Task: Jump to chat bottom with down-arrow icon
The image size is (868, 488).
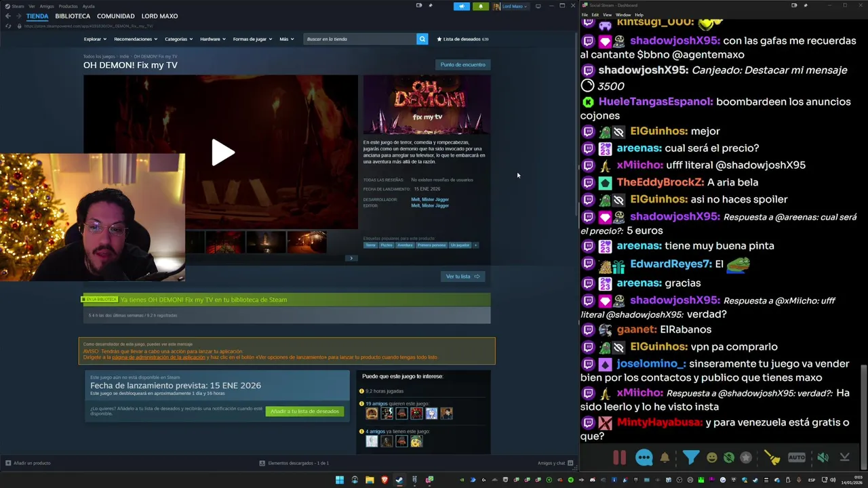Action: [844, 457]
